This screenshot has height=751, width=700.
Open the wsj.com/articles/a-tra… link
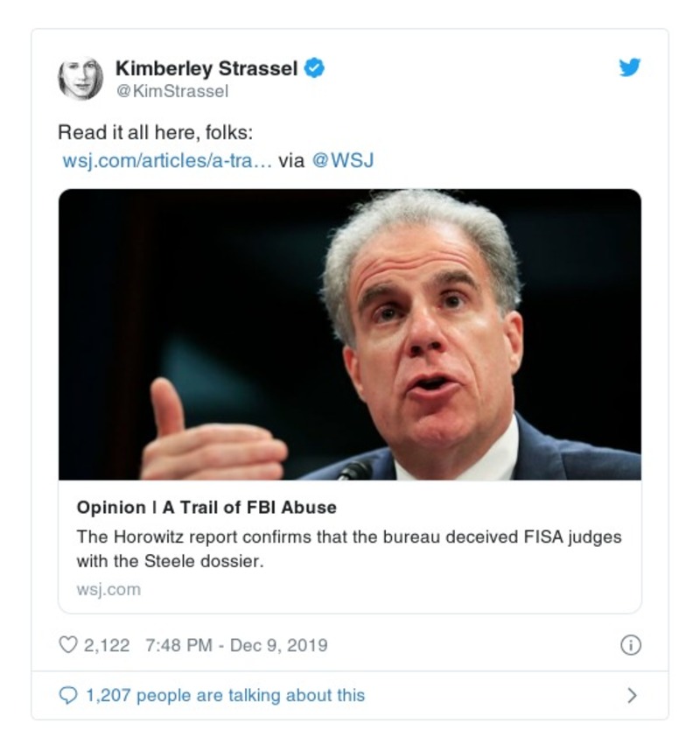tap(166, 161)
